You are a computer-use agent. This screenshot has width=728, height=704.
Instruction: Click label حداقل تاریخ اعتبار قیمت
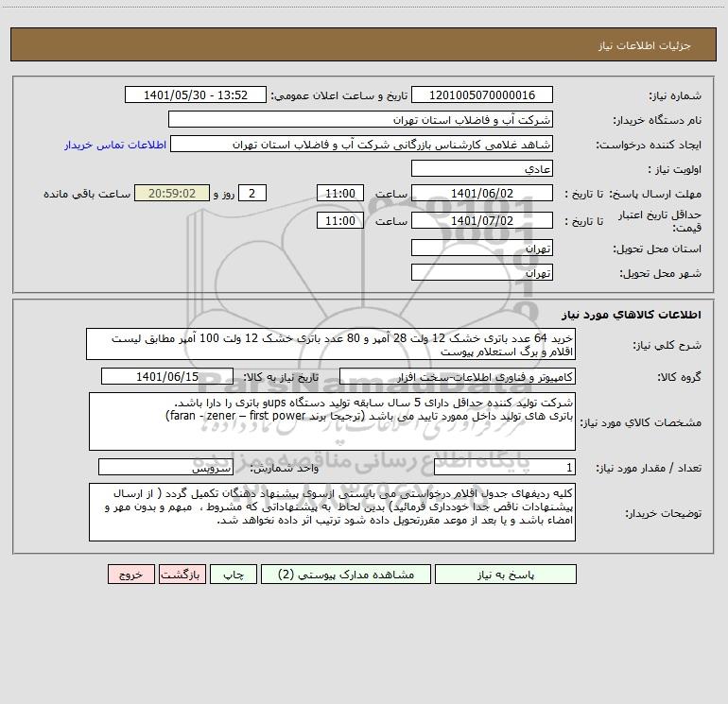[660, 221]
